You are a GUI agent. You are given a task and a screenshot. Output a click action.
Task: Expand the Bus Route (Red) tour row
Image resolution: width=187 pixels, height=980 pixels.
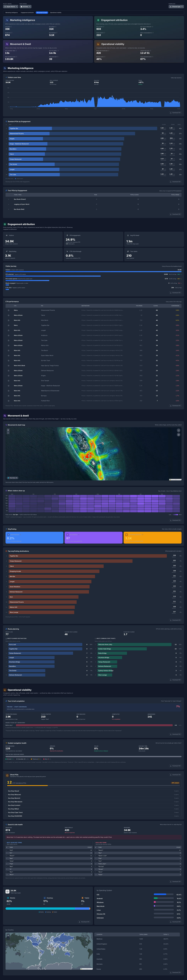[x=93, y=209]
